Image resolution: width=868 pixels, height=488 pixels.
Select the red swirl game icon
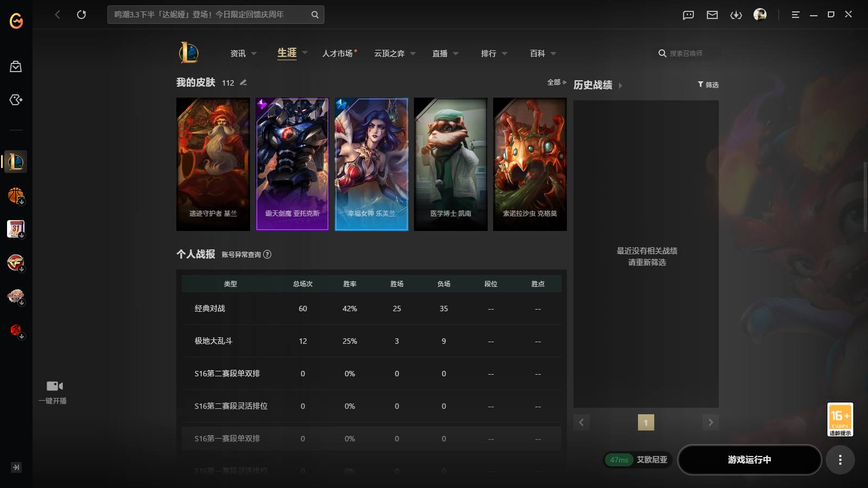pos(16,330)
